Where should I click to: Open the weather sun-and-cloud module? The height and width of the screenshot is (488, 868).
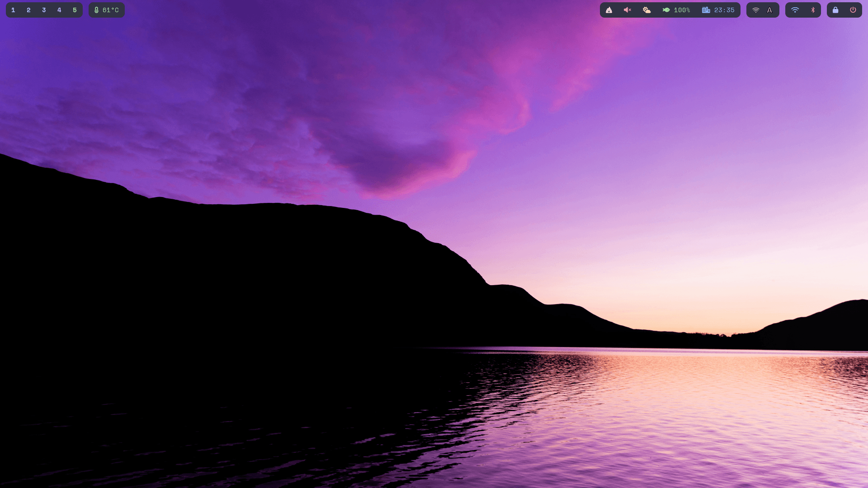(646, 9)
